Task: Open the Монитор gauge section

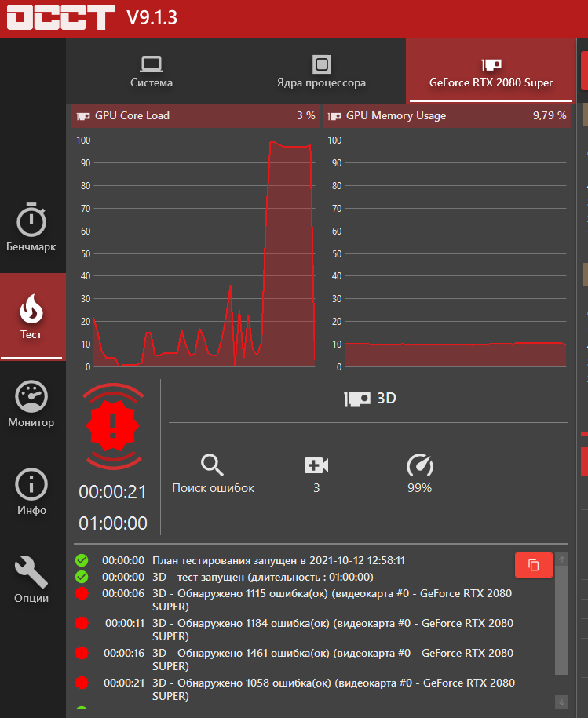Action: [31, 404]
